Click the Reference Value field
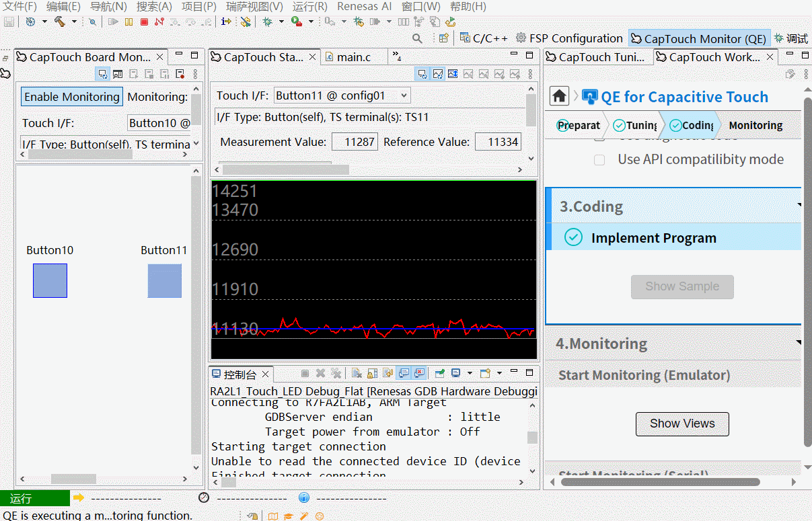 [x=498, y=142]
